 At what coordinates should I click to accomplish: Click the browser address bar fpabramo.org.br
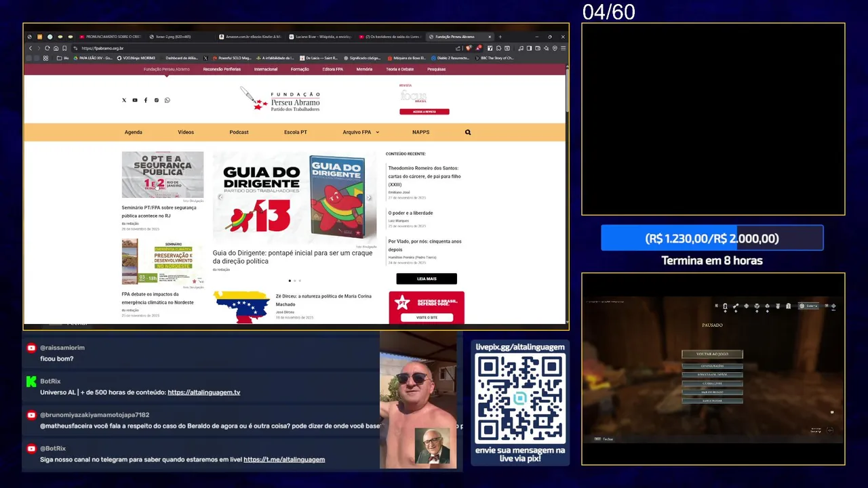[x=264, y=48]
